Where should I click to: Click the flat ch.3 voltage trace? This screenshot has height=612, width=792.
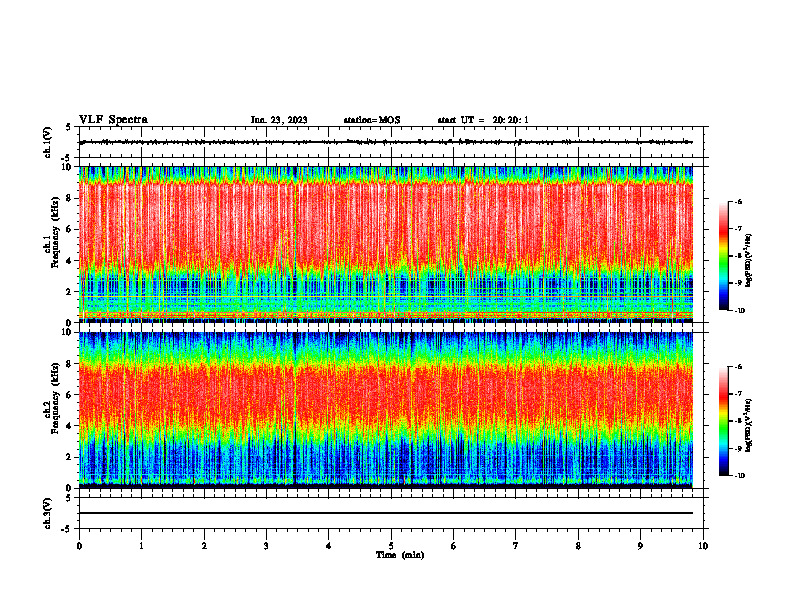[x=386, y=513]
